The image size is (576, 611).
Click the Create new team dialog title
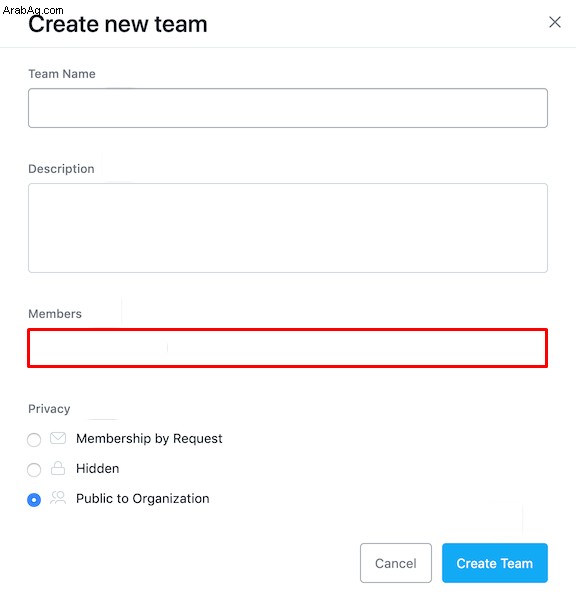(118, 24)
